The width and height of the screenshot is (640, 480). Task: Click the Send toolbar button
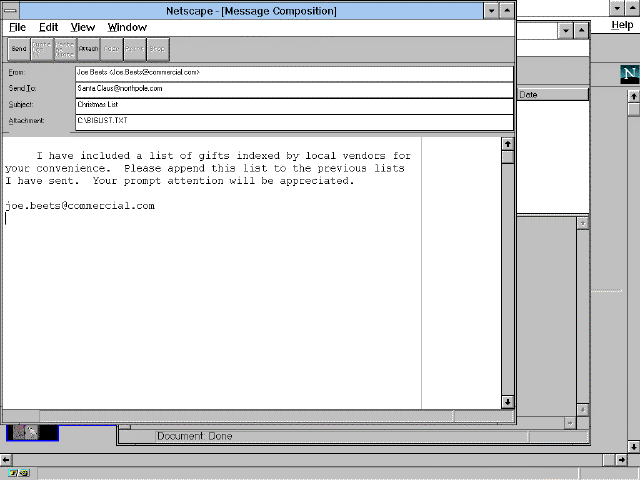pos(19,49)
